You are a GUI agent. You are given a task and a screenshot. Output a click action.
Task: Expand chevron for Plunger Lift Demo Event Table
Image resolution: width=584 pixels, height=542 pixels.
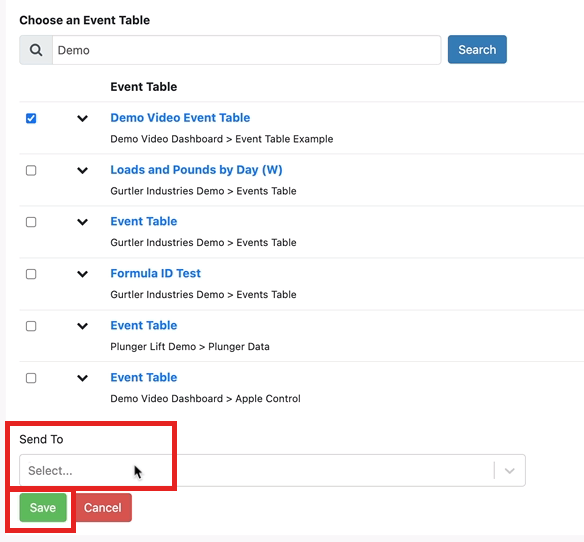82,326
